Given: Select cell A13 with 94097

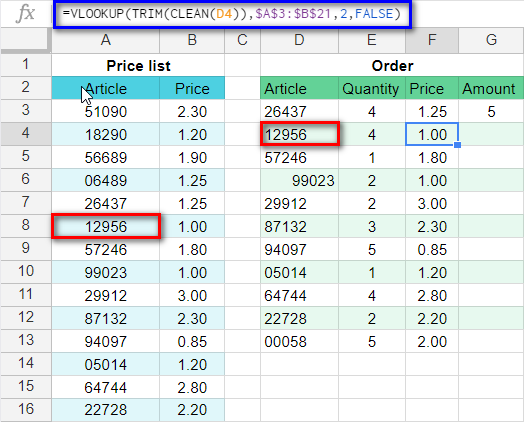Looking at the screenshot, I should pos(106,341).
